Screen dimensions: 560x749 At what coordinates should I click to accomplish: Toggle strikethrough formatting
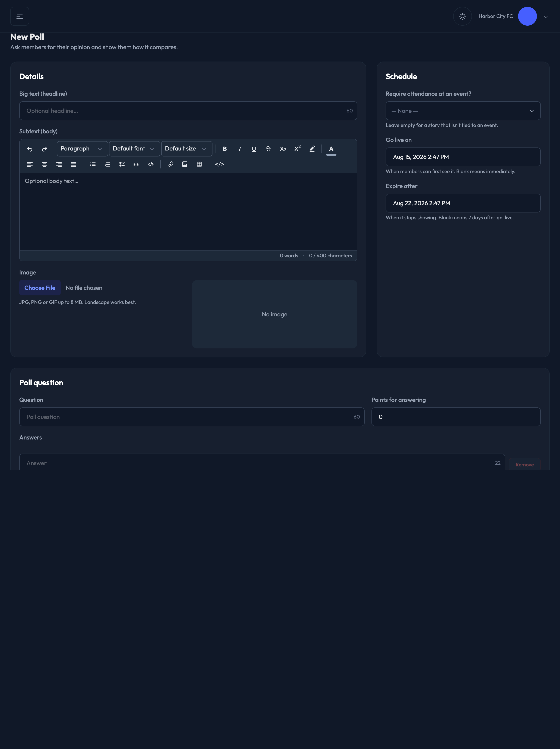click(x=268, y=149)
